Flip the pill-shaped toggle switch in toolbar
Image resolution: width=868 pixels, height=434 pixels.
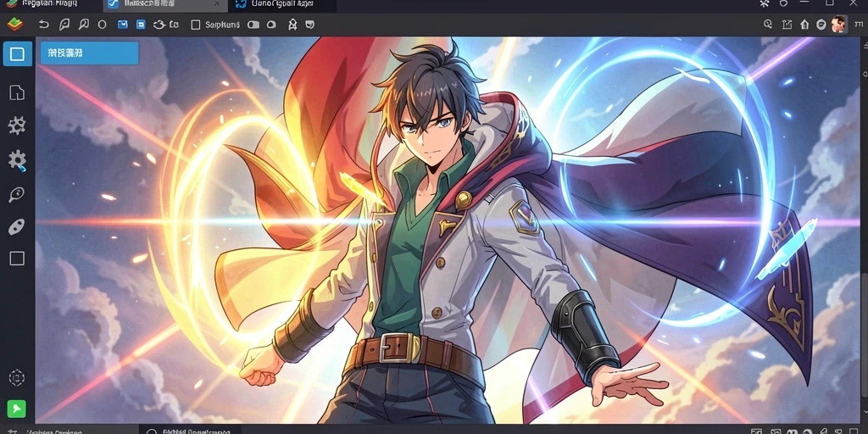253,25
